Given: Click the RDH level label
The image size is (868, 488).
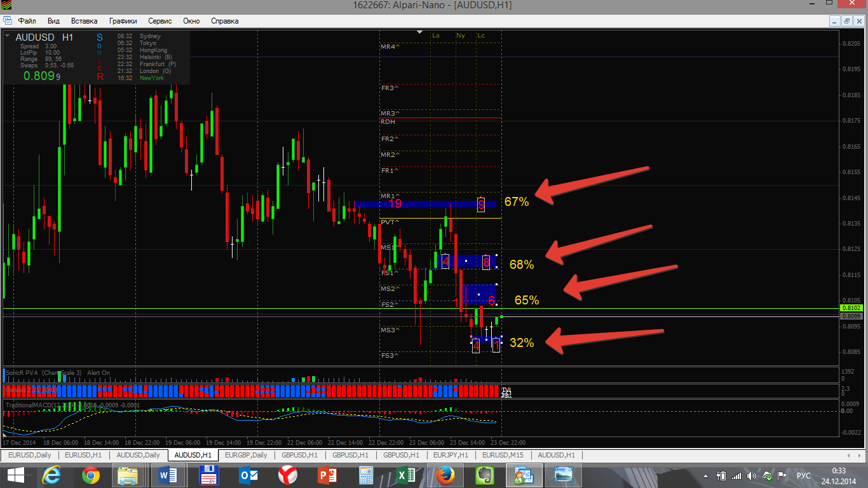Looking at the screenshot, I should coord(388,121).
